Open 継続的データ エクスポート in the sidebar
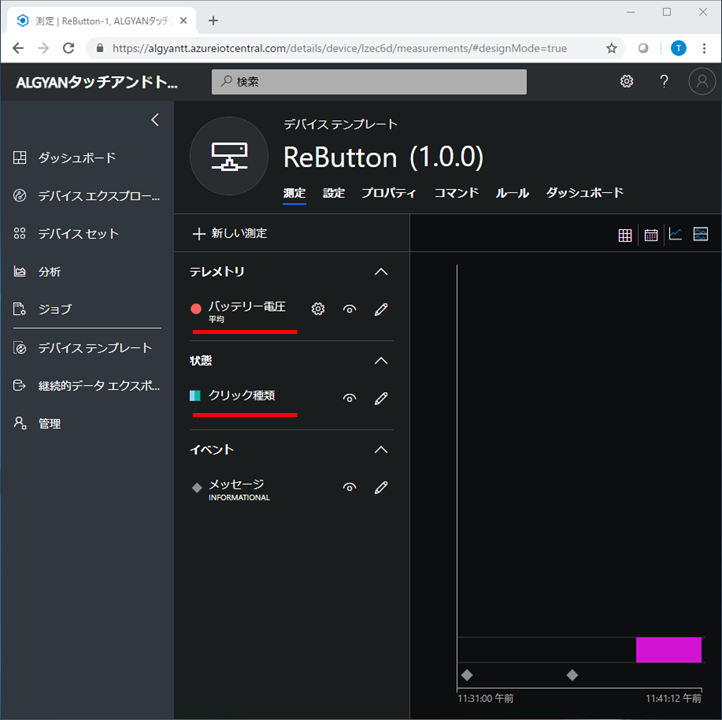Viewport: 722px width, 720px height. [x=87, y=386]
